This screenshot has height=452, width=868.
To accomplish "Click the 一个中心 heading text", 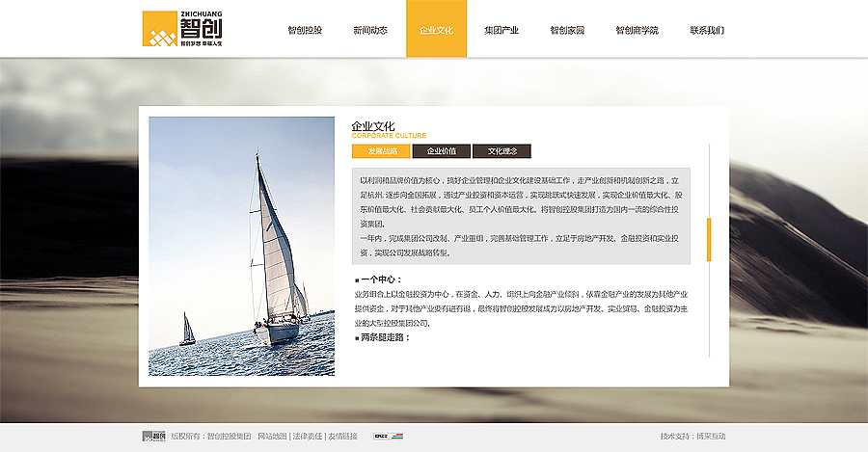I will pyautogui.click(x=381, y=279).
